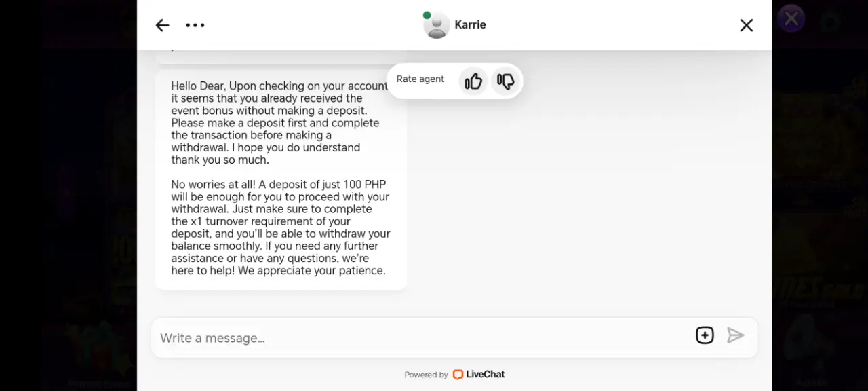Focus the Write a message field

[420, 338]
